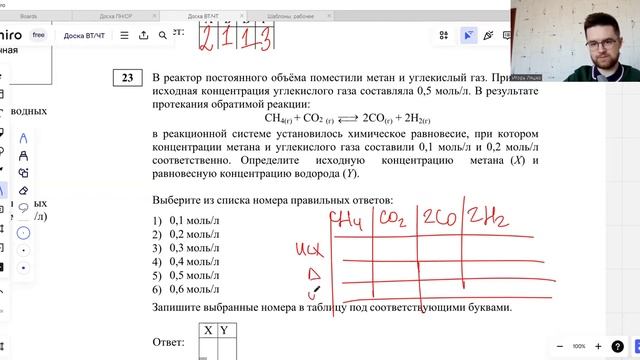
Task: Select the Eraser tool
Action: pyautogui.click(x=23, y=190)
